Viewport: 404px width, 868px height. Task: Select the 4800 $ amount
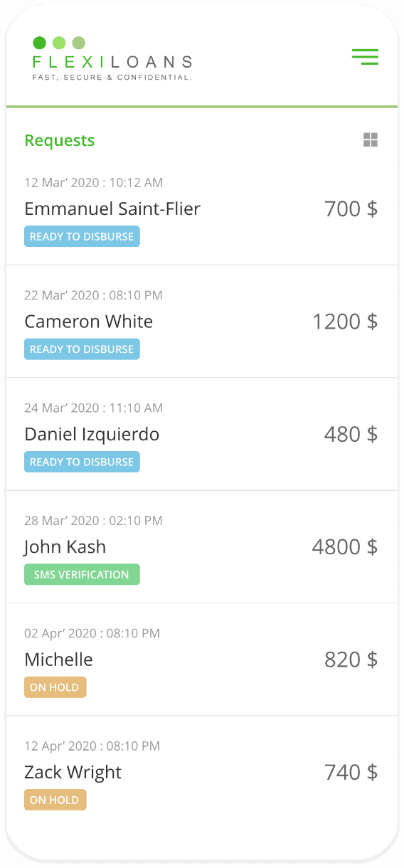click(345, 547)
